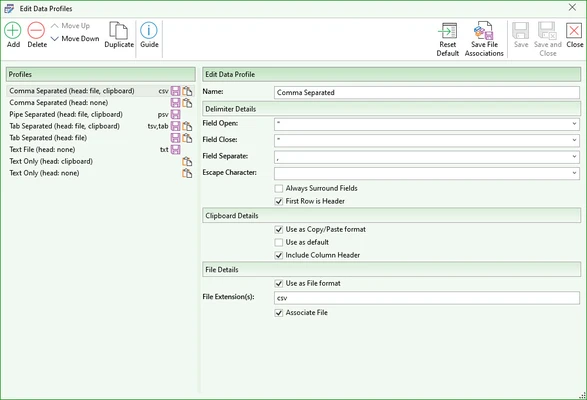The height and width of the screenshot is (400, 587).
Task: Move the selected profile down
Action: [x=75, y=39]
